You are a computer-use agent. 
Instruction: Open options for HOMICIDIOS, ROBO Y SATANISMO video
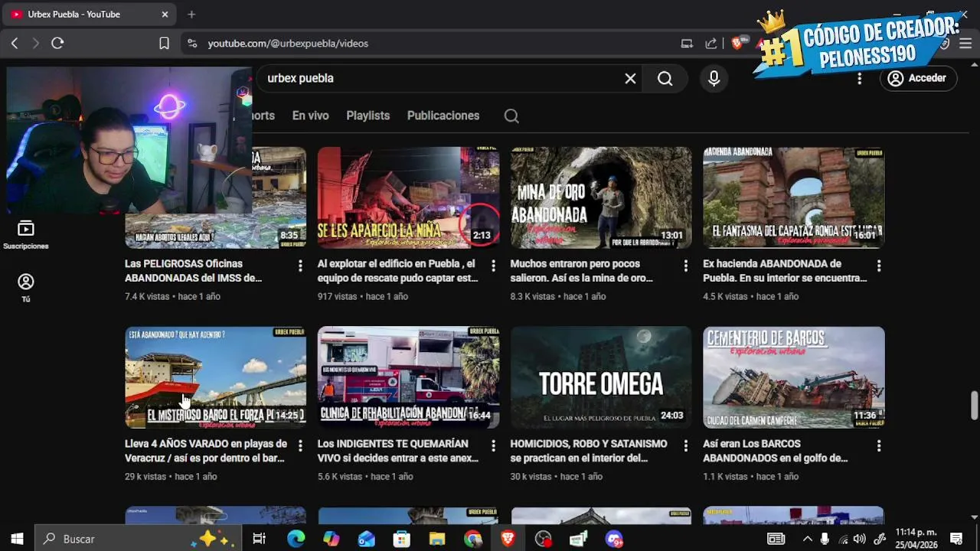pos(686,445)
